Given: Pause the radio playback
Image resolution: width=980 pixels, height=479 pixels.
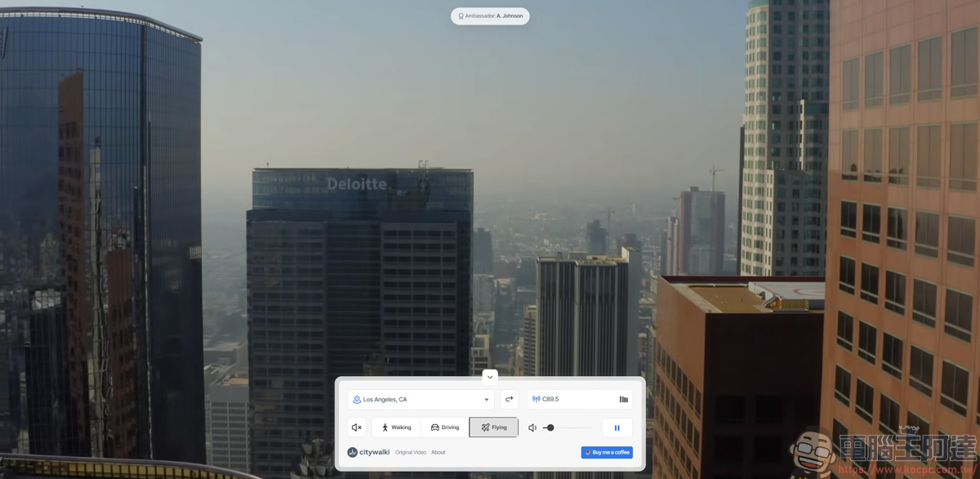Looking at the screenshot, I should pyautogui.click(x=617, y=428).
